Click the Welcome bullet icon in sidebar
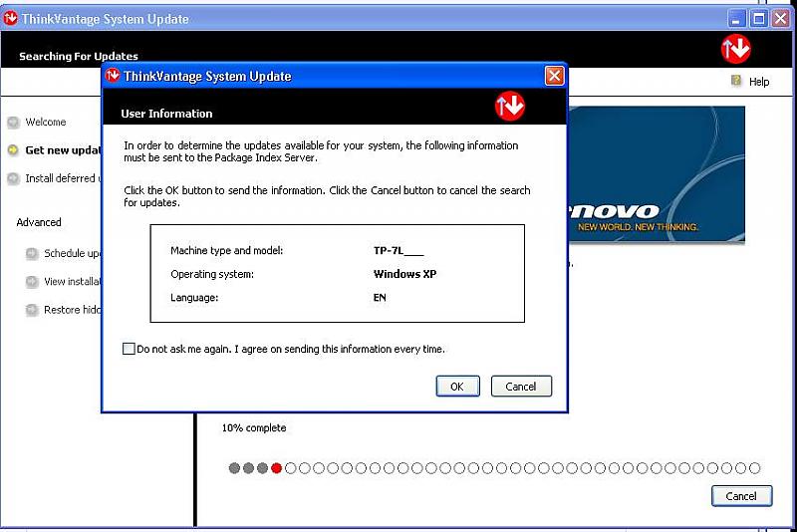 pyautogui.click(x=13, y=123)
